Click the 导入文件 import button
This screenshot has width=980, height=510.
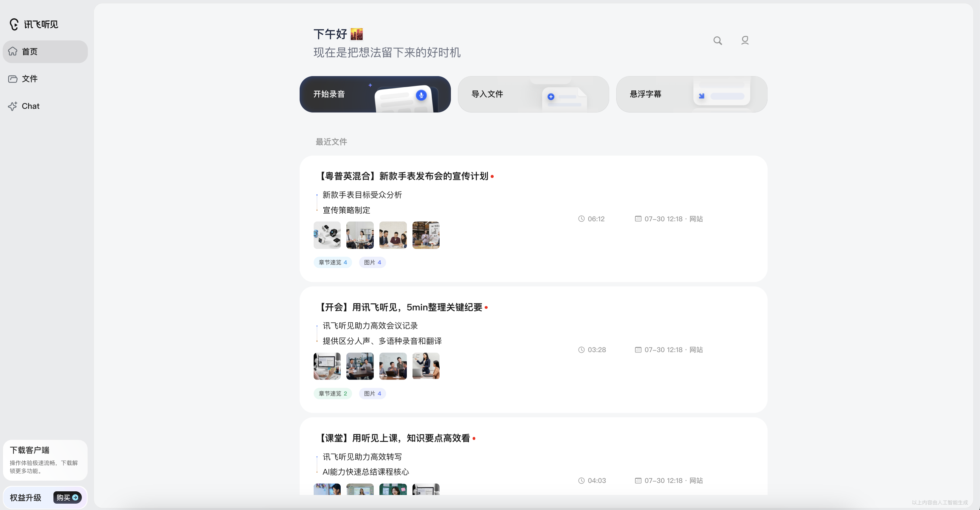[533, 94]
